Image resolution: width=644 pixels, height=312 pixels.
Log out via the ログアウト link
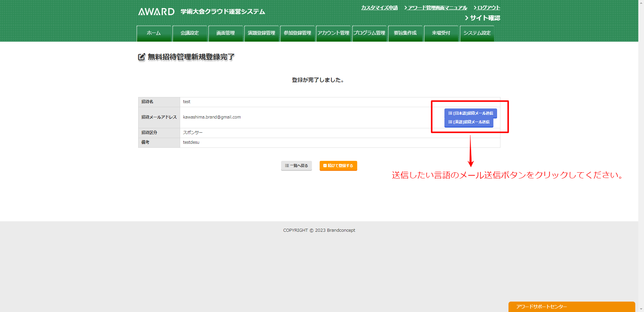(x=488, y=8)
